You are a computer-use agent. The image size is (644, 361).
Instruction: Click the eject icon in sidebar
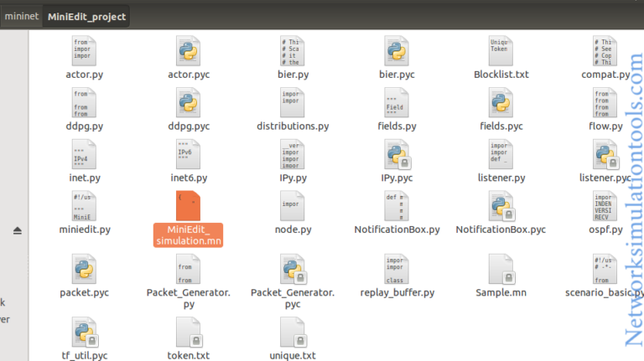tap(17, 230)
